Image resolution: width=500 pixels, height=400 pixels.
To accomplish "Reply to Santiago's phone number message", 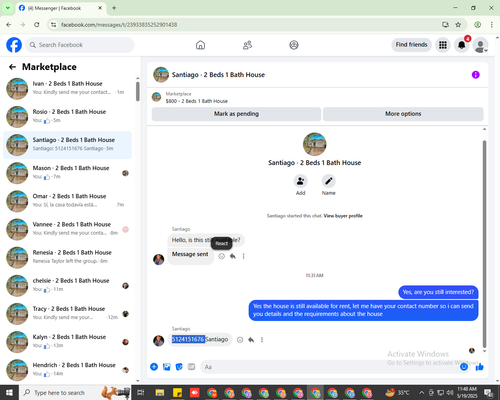I will pos(251,340).
